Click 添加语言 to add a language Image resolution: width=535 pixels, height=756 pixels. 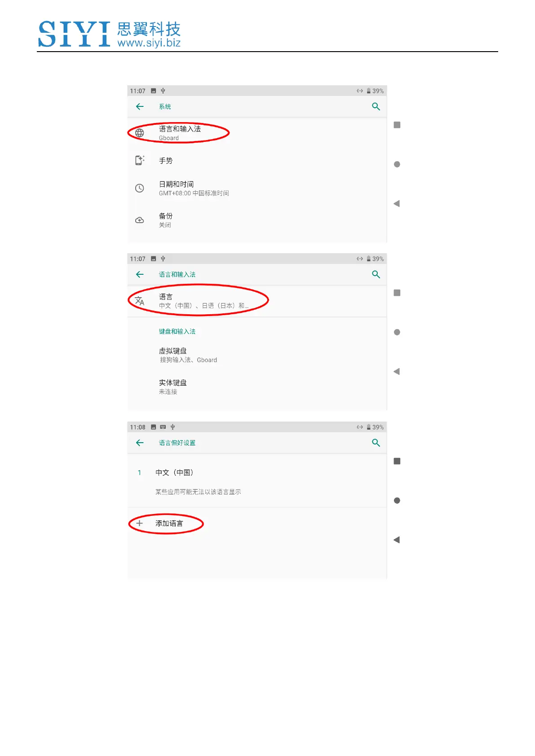[x=169, y=523]
